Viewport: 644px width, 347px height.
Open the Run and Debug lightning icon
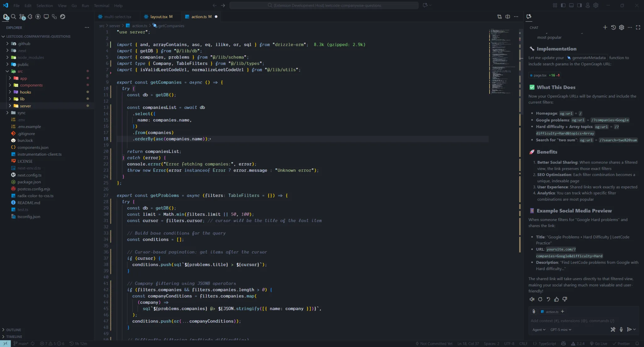38,17
